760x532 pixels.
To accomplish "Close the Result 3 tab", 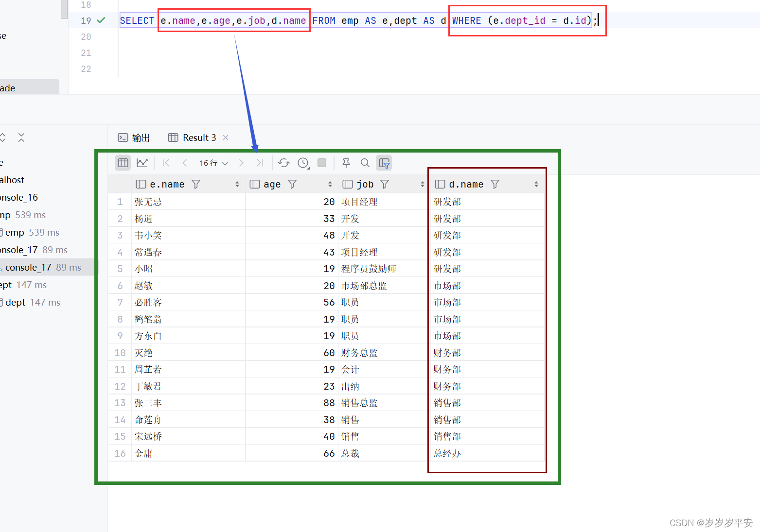I will tap(226, 137).
